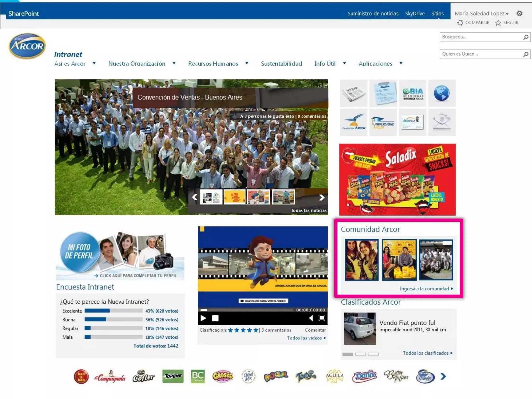The width and height of the screenshot is (532, 399).
Task: Open SkyDrive in top bar
Action: tap(415, 14)
